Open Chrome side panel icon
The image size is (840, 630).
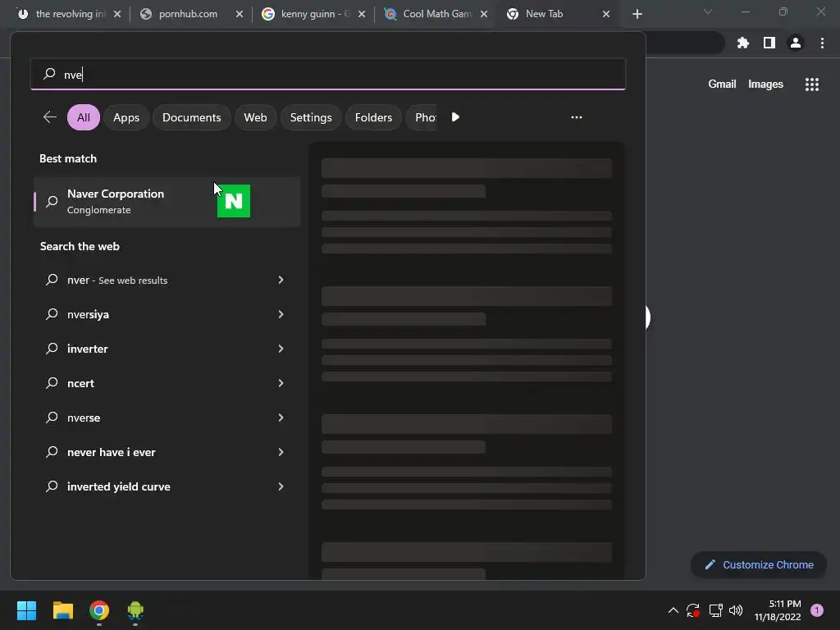(769, 43)
